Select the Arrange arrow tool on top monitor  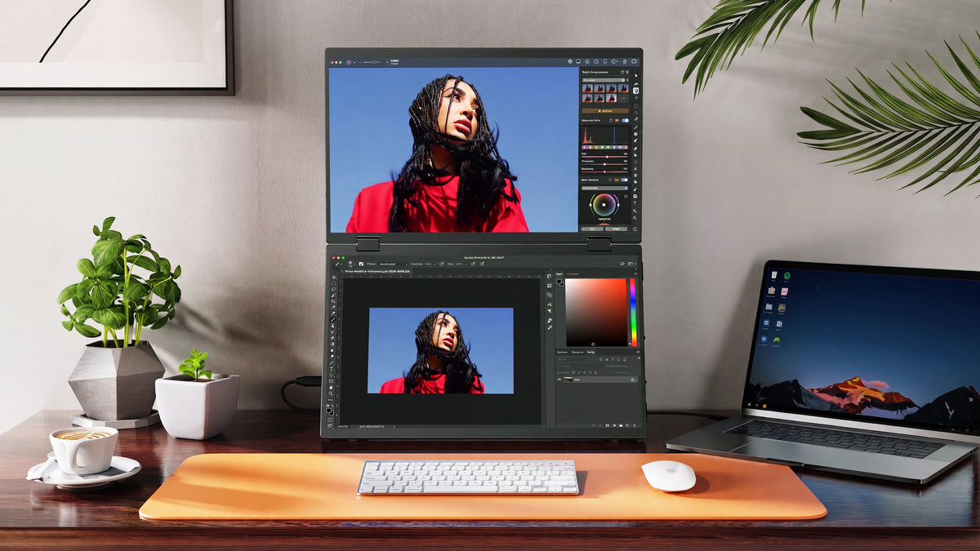click(636, 75)
